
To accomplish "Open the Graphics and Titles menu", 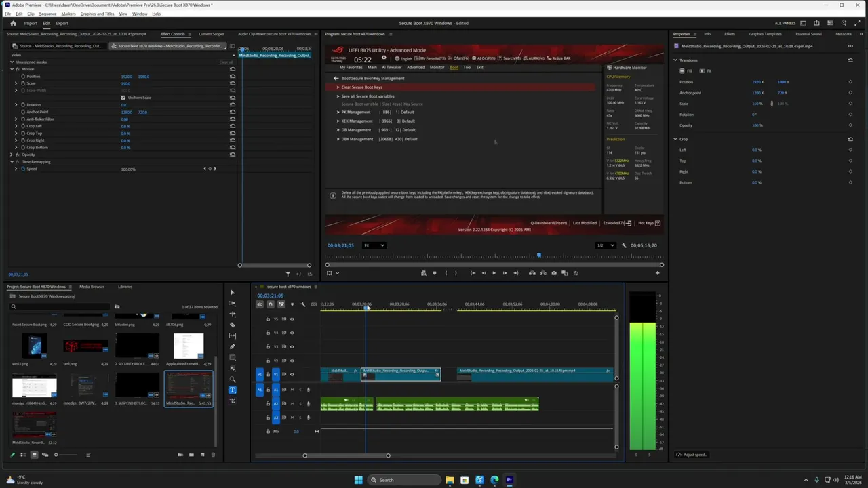I will coord(97,14).
